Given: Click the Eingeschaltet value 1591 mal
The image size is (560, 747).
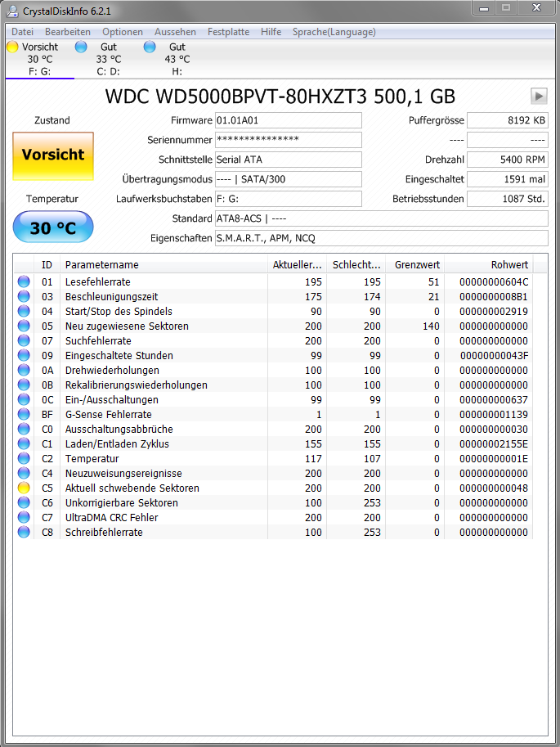Looking at the screenshot, I should [508, 179].
